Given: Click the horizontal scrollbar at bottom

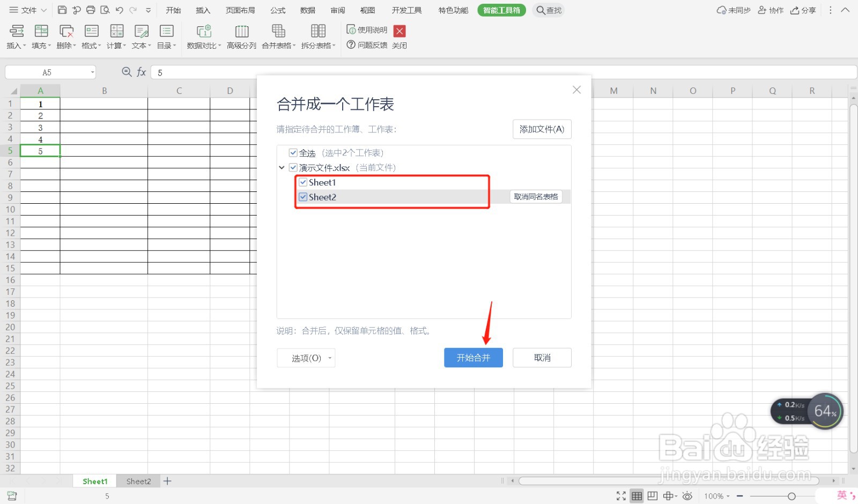Looking at the screenshot, I should coord(669,481).
